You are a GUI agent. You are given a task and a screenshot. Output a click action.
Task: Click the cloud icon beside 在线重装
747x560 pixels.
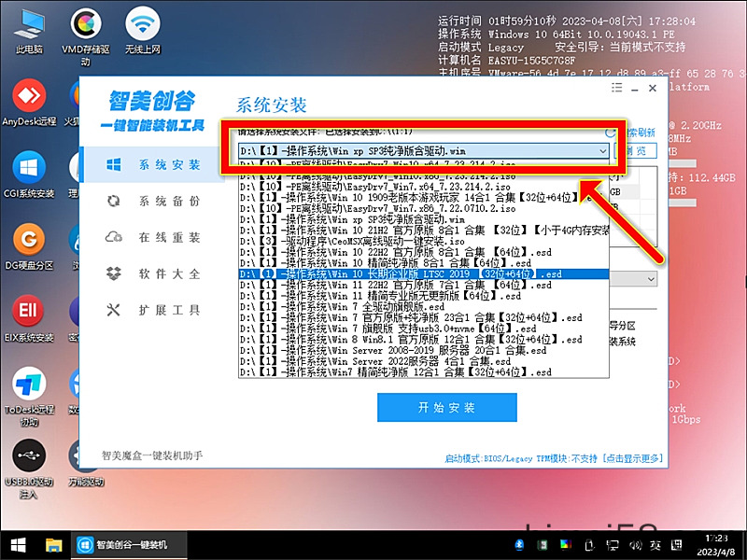(113, 237)
